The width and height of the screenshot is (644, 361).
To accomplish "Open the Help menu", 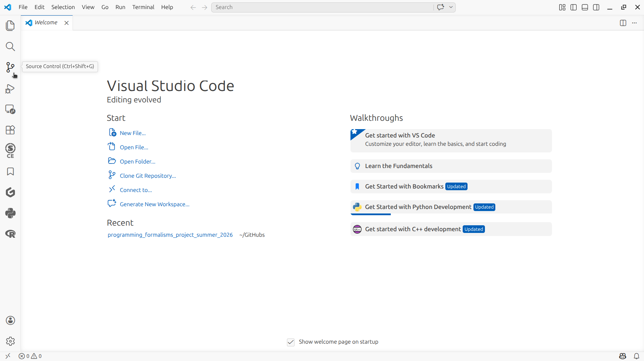I will 167,7.
